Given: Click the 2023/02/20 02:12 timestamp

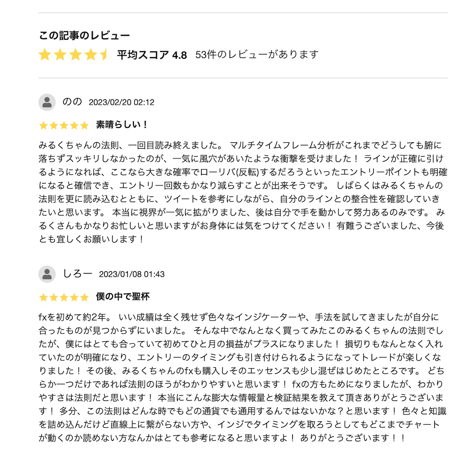Looking at the screenshot, I should pos(122,103).
